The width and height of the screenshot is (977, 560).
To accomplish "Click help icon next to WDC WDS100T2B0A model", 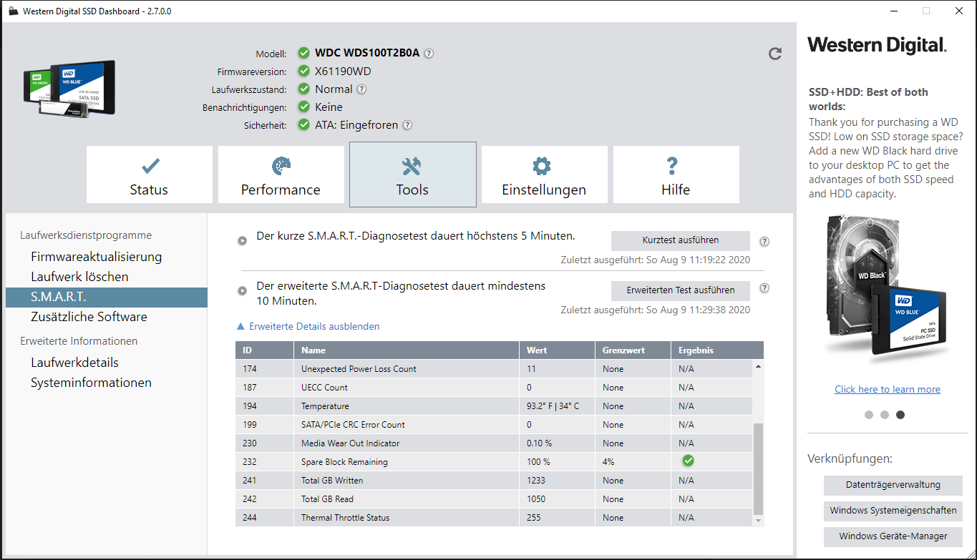I will pyautogui.click(x=429, y=53).
